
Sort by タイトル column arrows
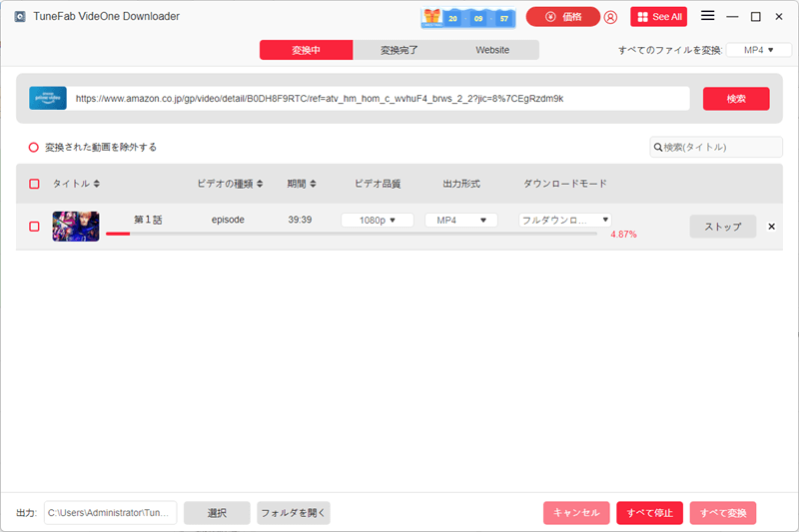97,184
